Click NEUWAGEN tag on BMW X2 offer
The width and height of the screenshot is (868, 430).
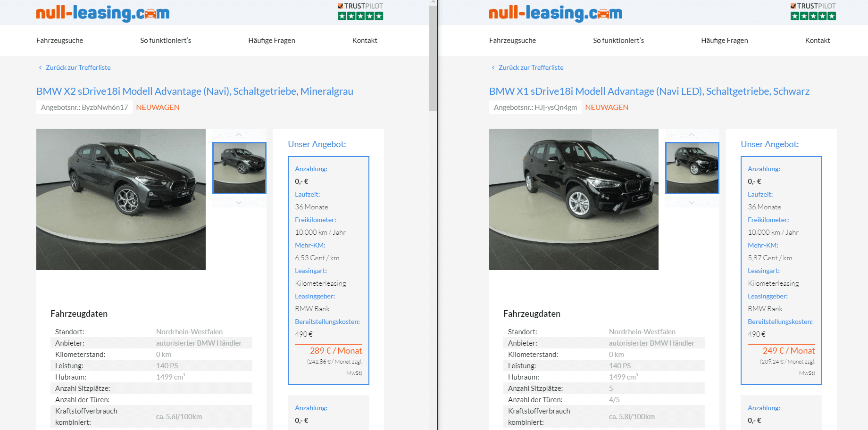click(158, 107)
